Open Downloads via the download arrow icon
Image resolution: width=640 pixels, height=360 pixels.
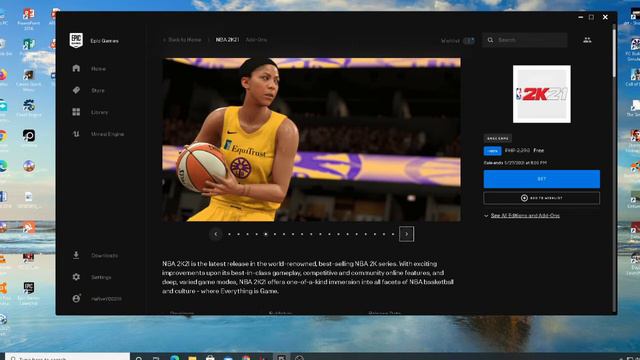coord(76,255)
